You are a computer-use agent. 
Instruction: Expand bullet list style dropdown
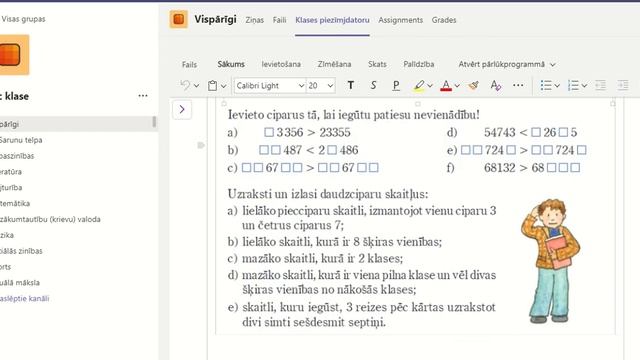[x=557, y=86]
